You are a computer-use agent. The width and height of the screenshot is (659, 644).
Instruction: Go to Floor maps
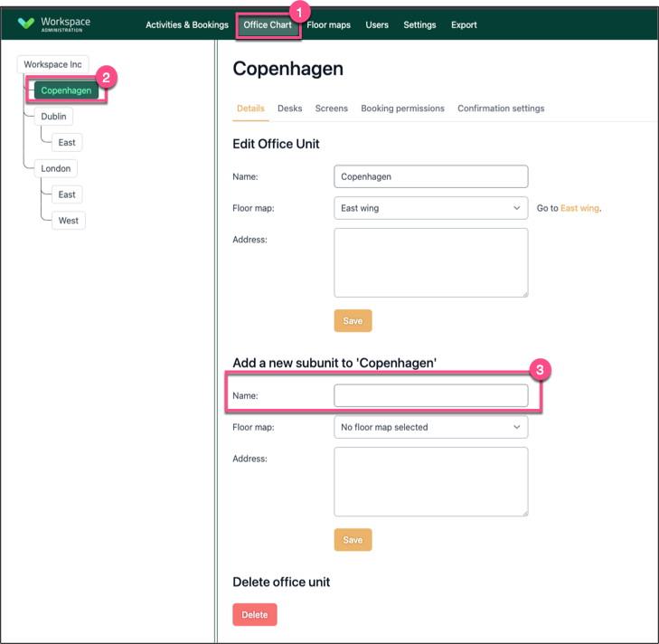[328, 24]
